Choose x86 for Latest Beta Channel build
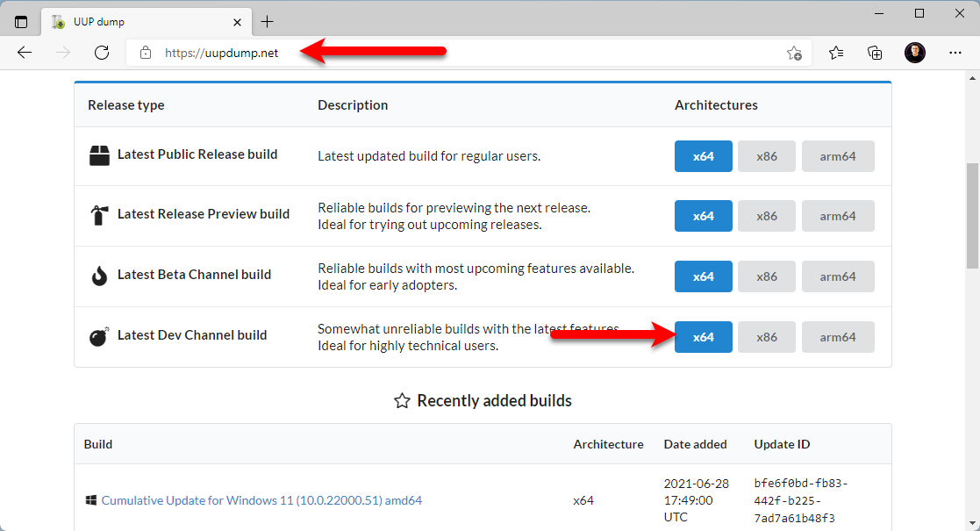The height and width of the screenshot is (531, 980). click(x=767, y=276)
